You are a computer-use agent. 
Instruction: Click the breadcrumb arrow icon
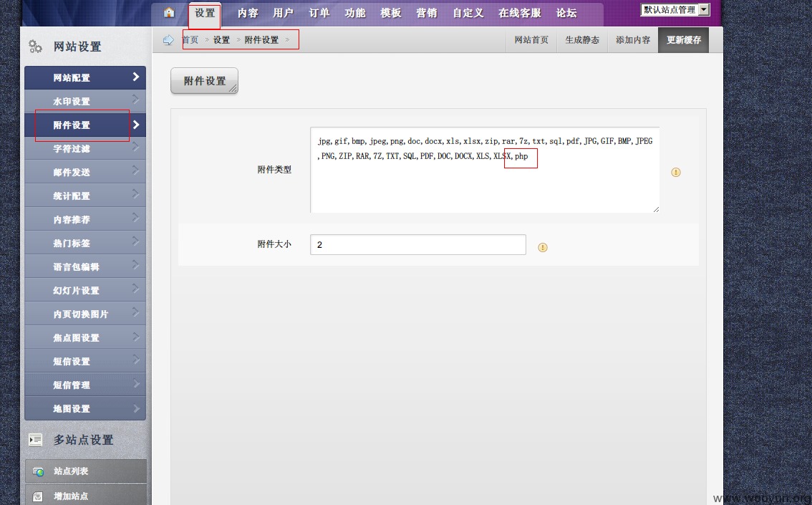(168, 40)
